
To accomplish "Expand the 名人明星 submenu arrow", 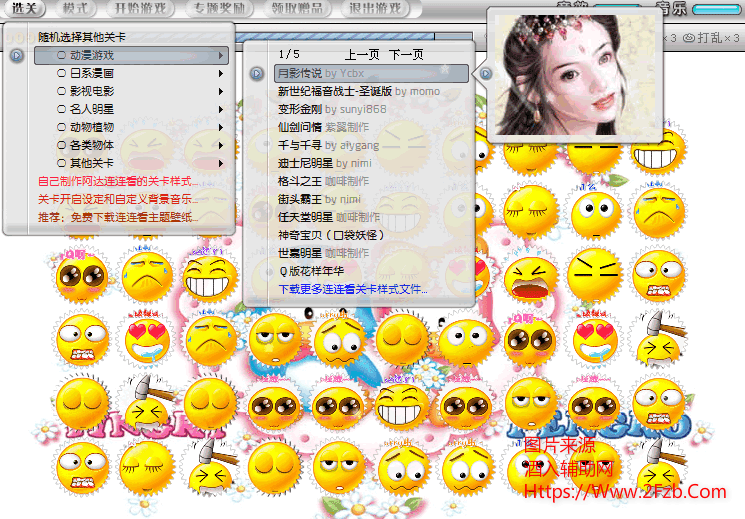I will [x=221, y=110].
